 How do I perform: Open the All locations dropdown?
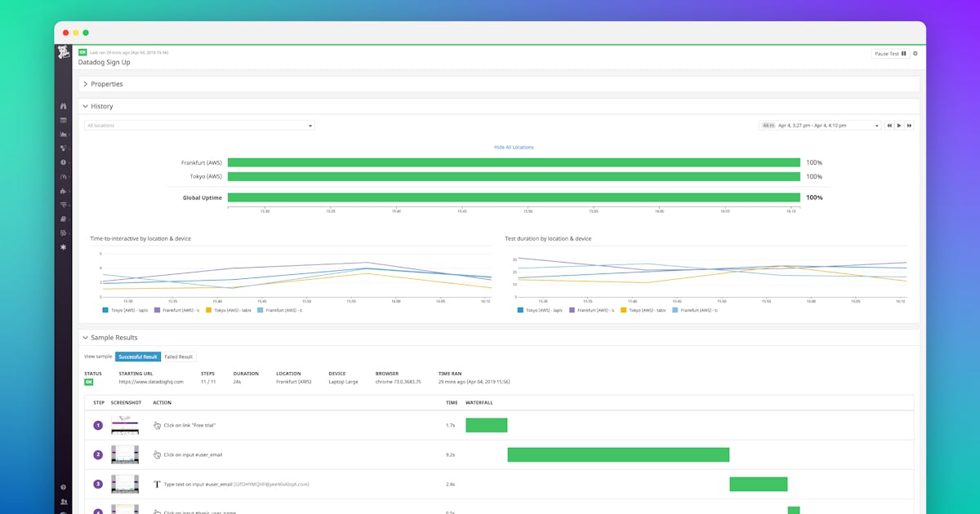(199, 126)
